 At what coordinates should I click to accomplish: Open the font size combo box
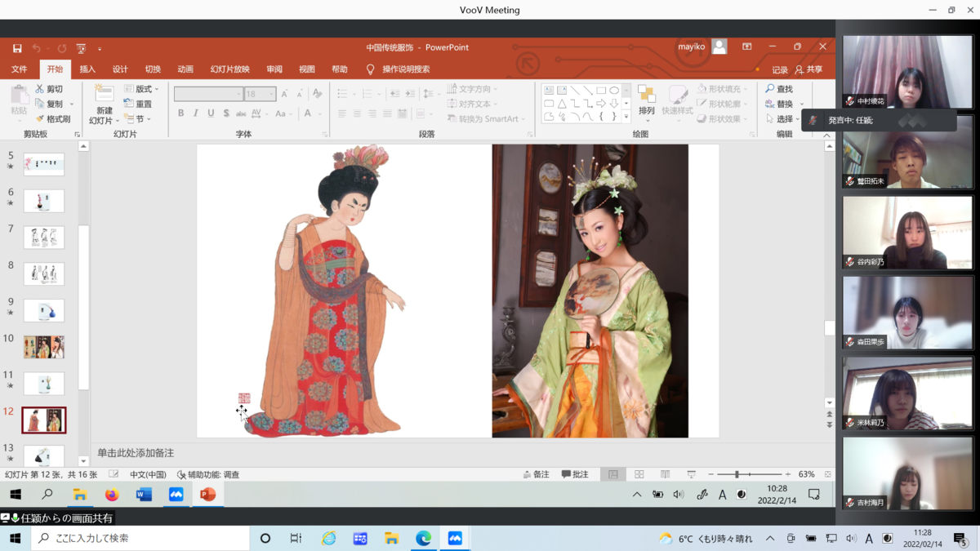tap(261, 94)
